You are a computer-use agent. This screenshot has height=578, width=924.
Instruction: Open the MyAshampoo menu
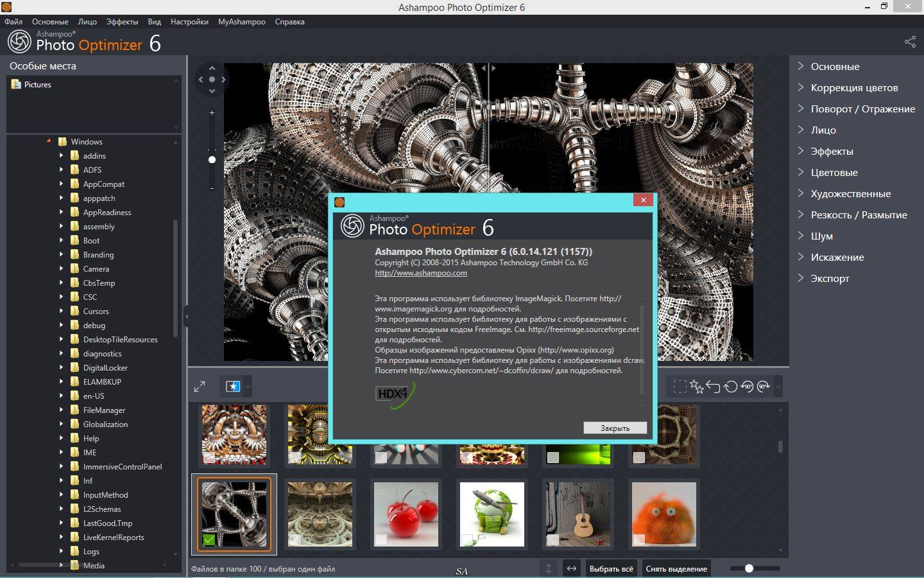coord(241,22)
